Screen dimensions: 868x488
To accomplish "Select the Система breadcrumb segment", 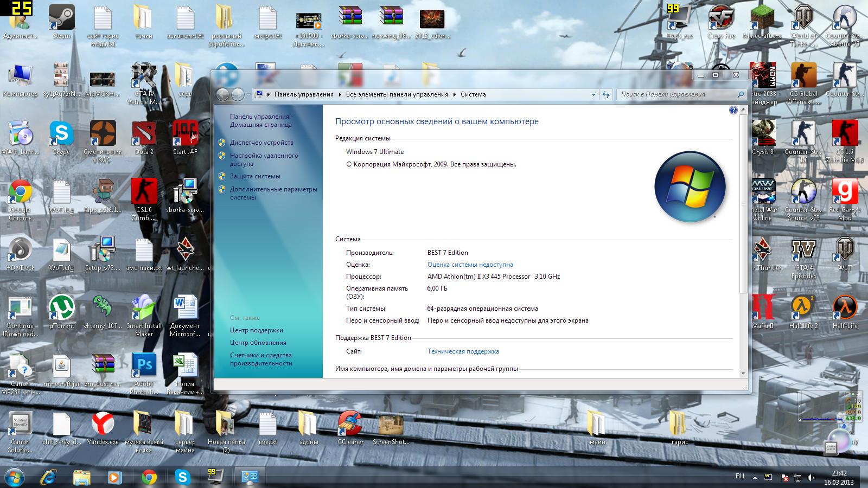I will (x=473, y=94).
